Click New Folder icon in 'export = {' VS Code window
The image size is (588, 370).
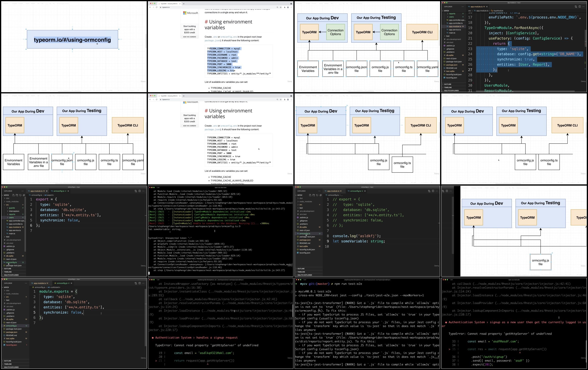17,195
